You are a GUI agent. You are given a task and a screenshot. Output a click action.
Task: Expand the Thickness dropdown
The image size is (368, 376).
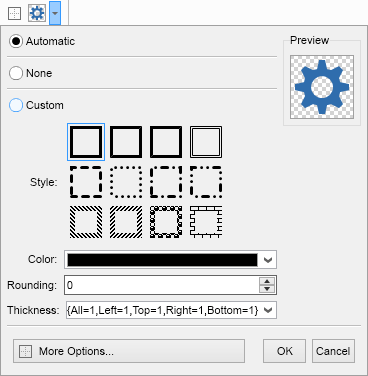tap(268, 311)
